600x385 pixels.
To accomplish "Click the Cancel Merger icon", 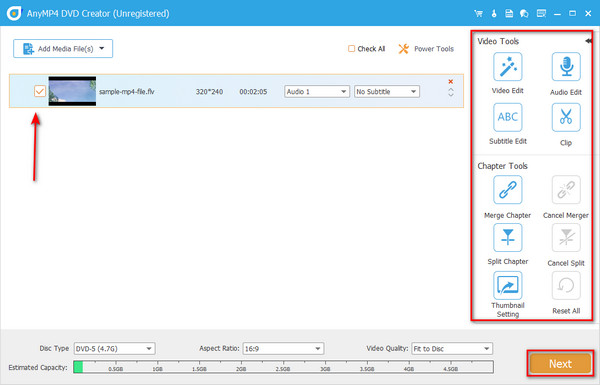I will (x=566, y=190).
